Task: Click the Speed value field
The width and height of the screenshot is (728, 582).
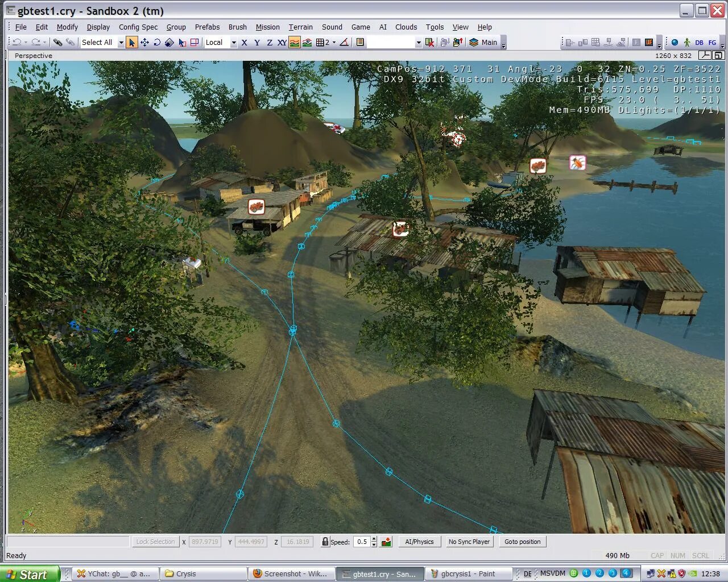Action: click(x=362, y=542)
